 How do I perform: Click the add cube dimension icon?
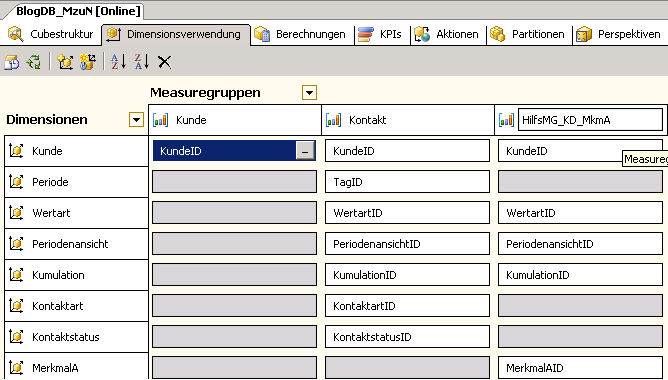(65, 62)
